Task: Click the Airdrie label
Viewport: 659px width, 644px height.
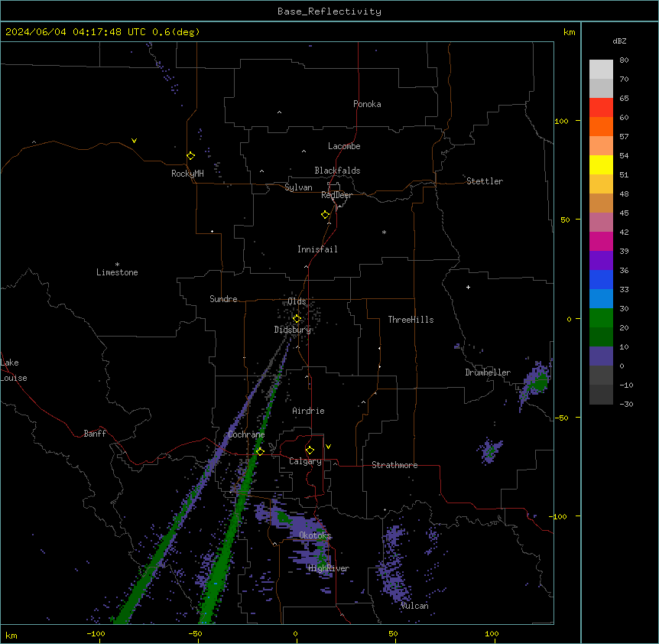Action: point(308,411)
